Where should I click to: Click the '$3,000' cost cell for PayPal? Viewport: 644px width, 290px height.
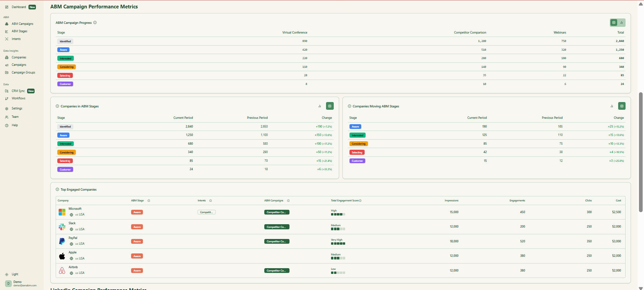click(616, 241)
